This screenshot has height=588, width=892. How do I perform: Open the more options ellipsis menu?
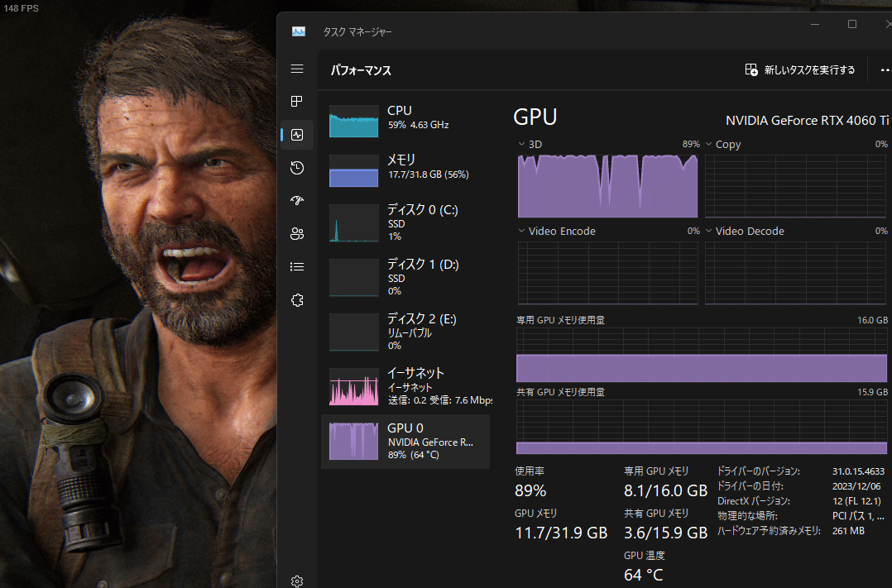click(885, 70)
